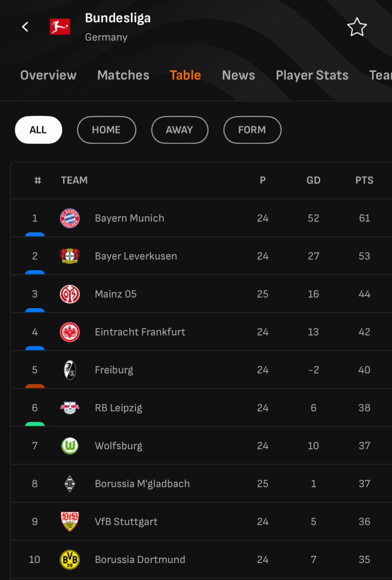The image size is (392, 580).
Task: Tap the Mainz 05 crest
Action: [x=70, y=294]
